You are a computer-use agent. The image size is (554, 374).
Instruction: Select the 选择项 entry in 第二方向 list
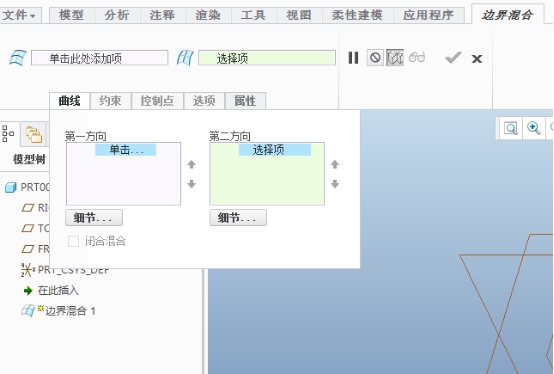[x=275, y=150]
